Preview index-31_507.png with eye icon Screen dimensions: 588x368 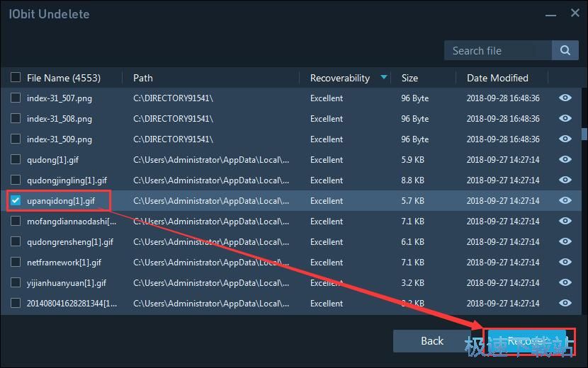point(565,98)
